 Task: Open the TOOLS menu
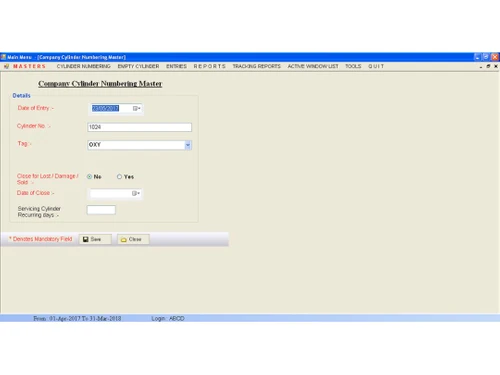pos(353,66)
